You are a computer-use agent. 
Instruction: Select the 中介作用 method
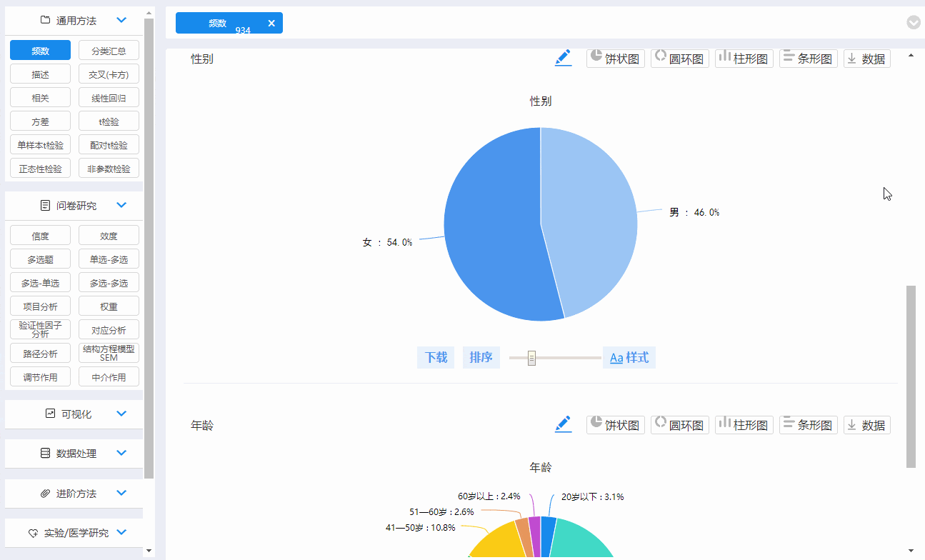tap(109, 376)
